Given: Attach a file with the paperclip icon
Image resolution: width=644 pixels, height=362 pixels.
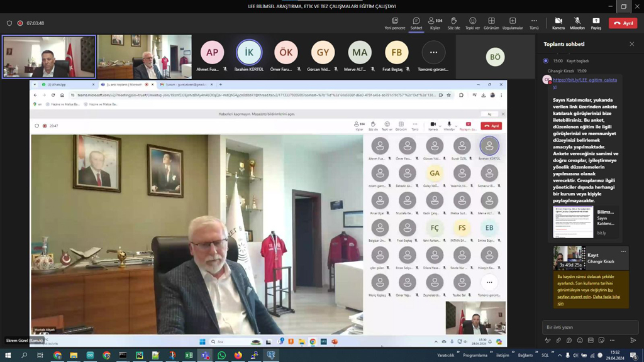Looking at the screenshot, I should (x=558, y=341).
